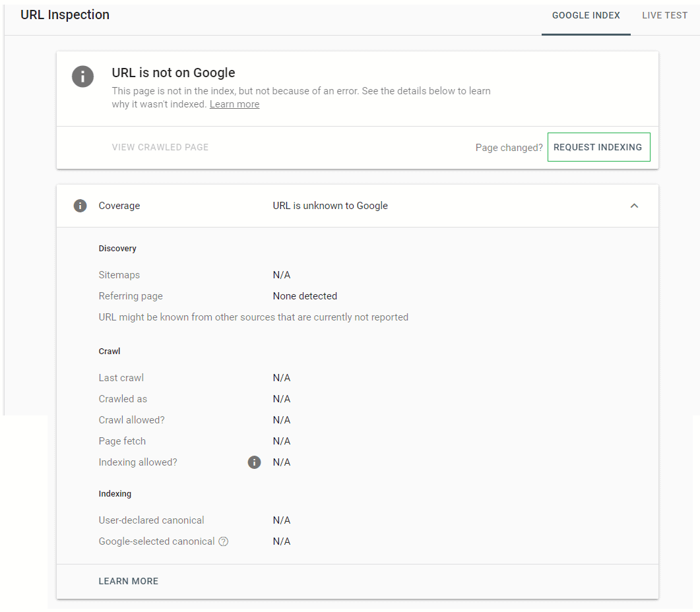Switch to the Live Test tab
The height and width of the screenshot is (612, 700).
tap(665, 16)
